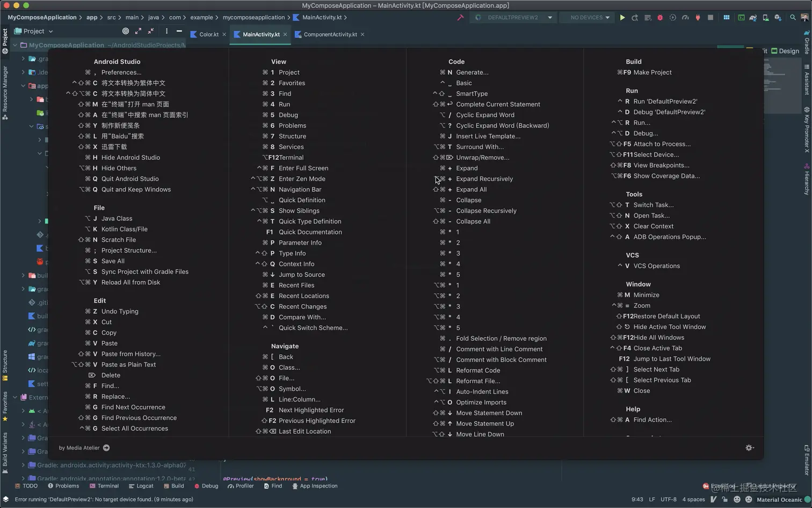Click the Material Oceanic theme indicator
Image resolution: width=812 pixels, height=508 pixels.
(x=779, y=499)
